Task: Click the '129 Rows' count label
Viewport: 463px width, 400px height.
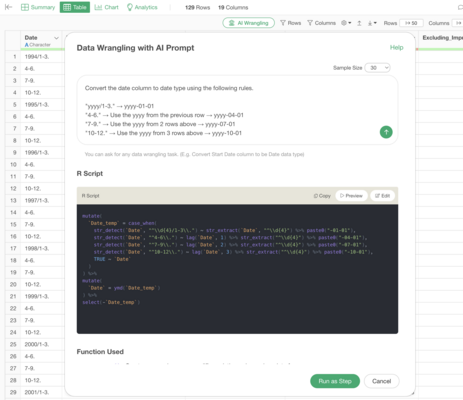Action: click(197, 7)
